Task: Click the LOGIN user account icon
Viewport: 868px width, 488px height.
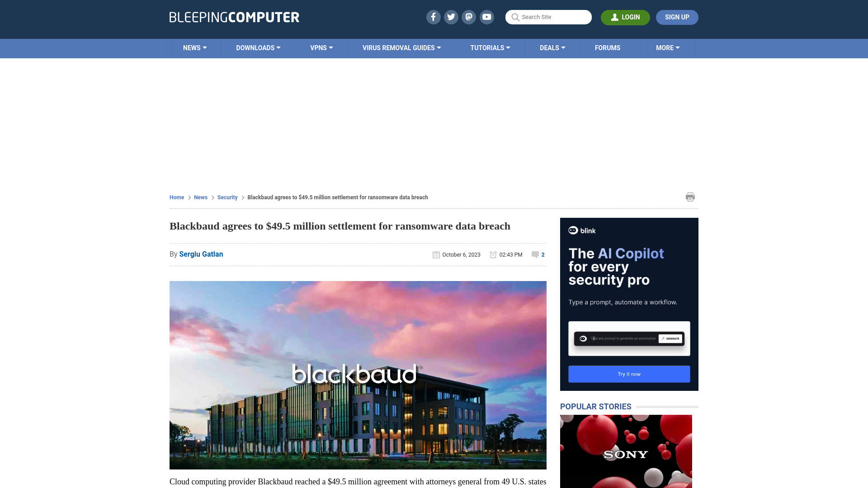Action: [615, 17]
